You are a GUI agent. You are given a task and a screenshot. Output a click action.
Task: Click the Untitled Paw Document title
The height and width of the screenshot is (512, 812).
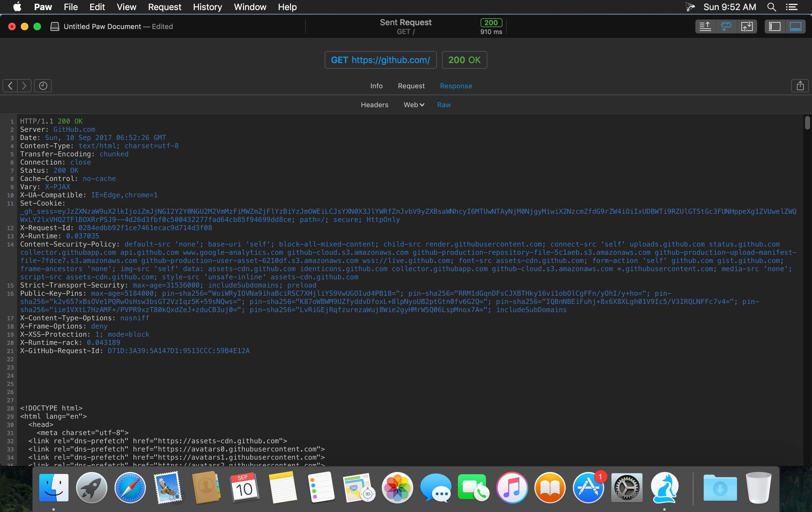[x=102, y=27]
